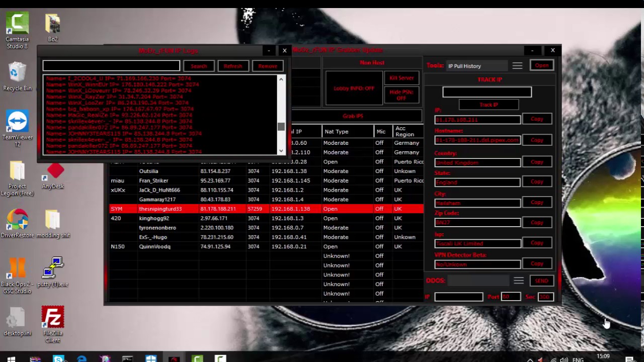Select the Non Host header tab

tap(372, 63)
